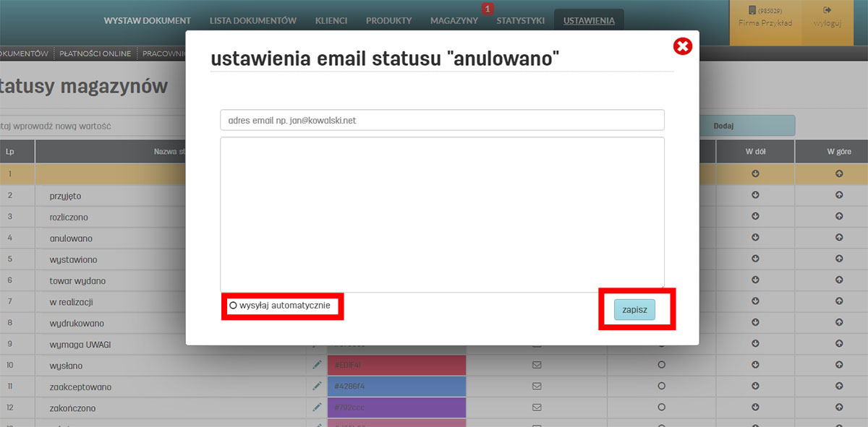Select pencil icon next to color #4286f4
The width and height of the screenshot is (868, 427).
point(316,386)
